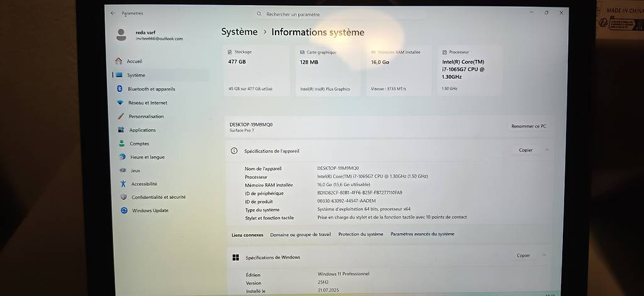Click the Rechercher un paramètre search field
The image size is (644, 296).
[340, 14]
